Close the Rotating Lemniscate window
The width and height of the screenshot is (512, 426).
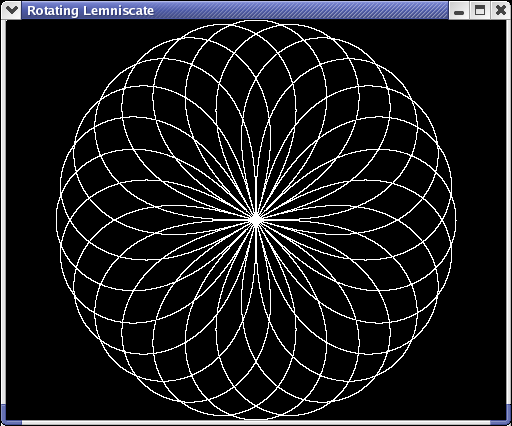pyautogui.click(x=500, y=10)
